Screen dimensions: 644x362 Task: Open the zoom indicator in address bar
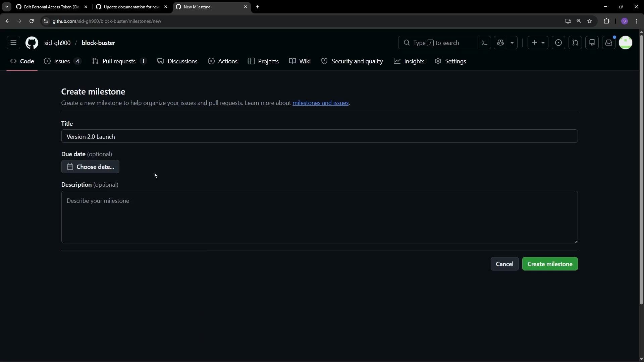point(579,21)
